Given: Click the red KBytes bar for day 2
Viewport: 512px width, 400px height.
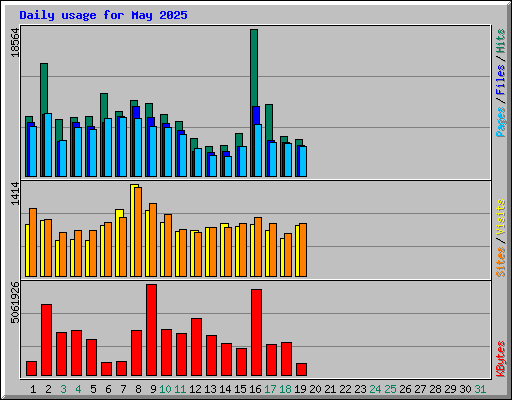Looking at the screenshot, I should [46, 340].
